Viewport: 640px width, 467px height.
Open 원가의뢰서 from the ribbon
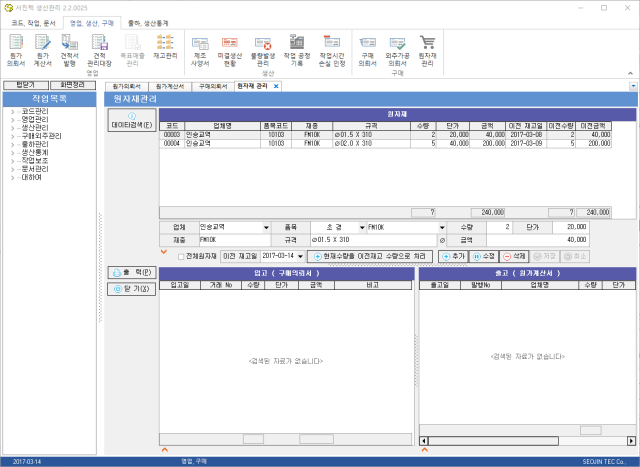pyautogui.click(x=15, y=49)
